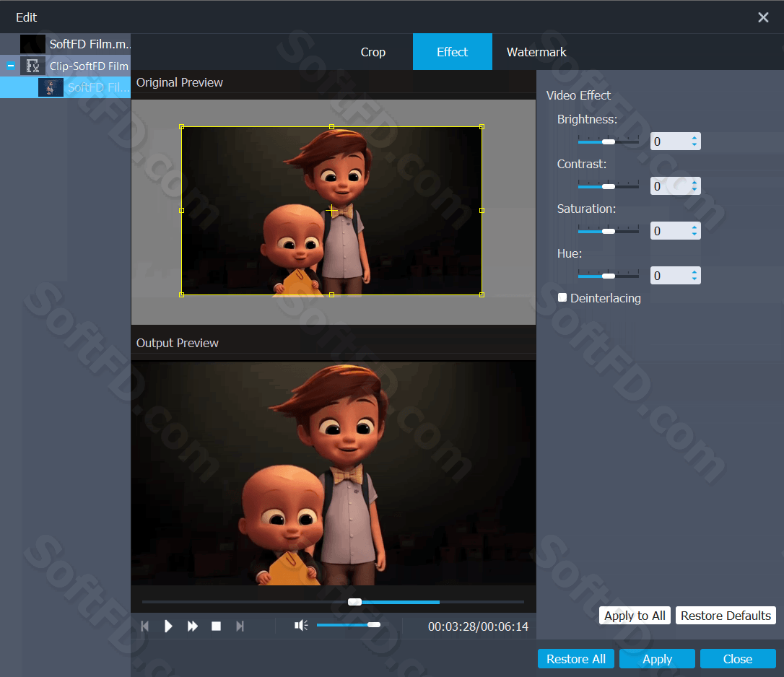
Task: Click the bottom-left crop handle
Action: click(x=181, y=295)
